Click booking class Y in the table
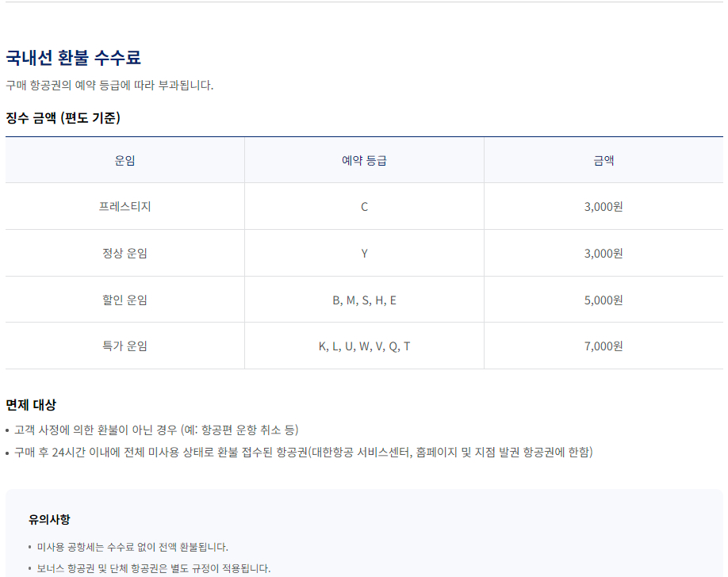The width and height of the screenshot is (728, 577). point(364,253)
